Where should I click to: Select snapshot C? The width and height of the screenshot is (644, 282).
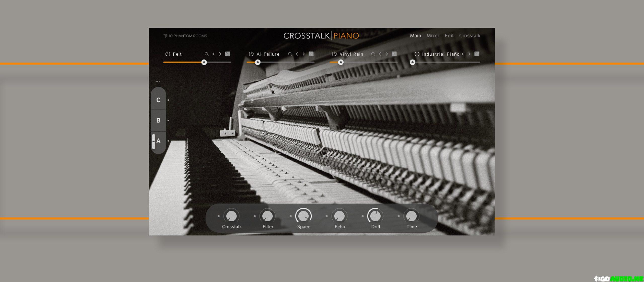(x=158, y=100)
